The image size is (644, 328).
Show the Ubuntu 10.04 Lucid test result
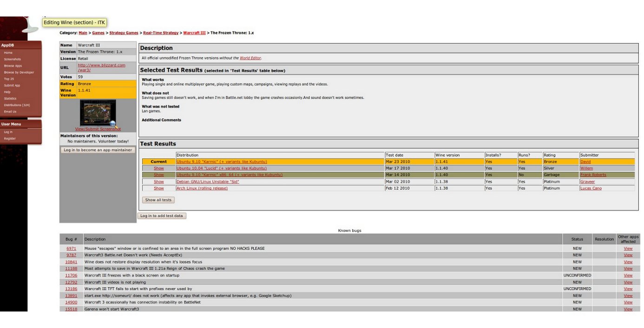pyautogui.click(x=159, y=168)
